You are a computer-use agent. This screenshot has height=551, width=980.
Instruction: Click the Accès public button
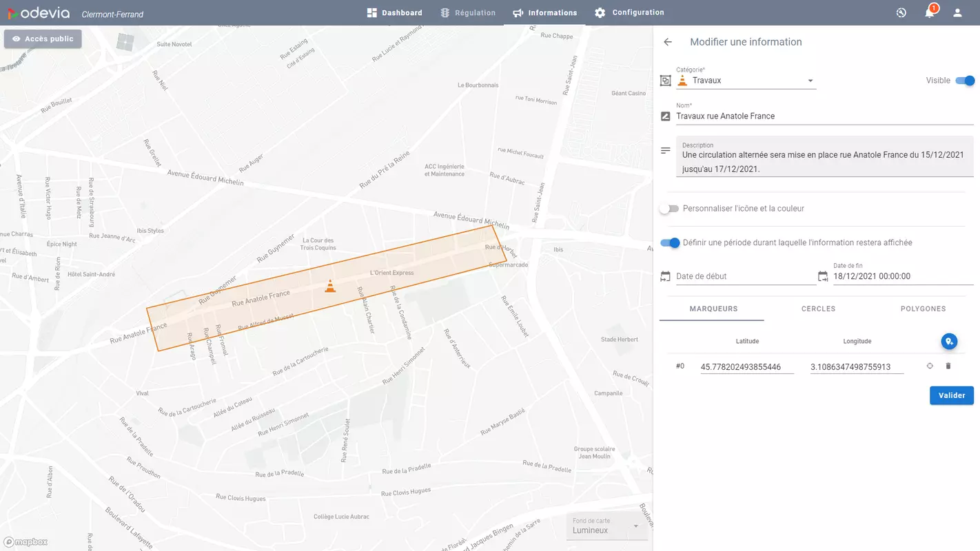click(43, 39)
